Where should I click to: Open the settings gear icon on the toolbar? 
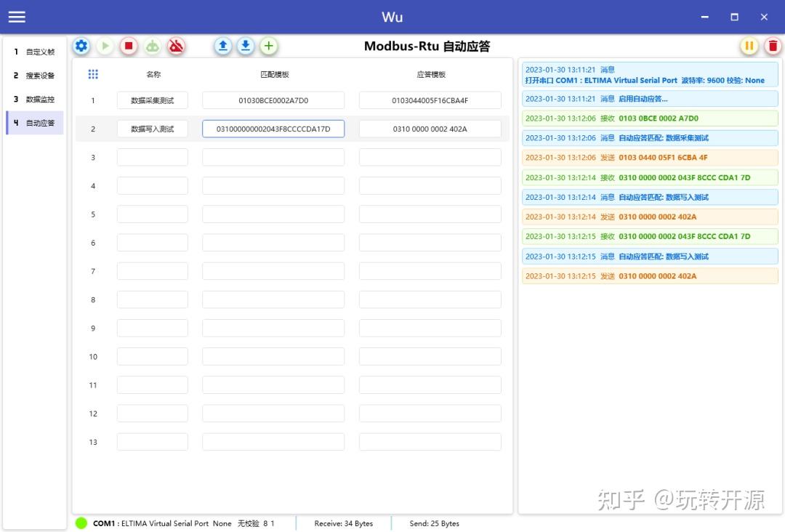[81, 46]
